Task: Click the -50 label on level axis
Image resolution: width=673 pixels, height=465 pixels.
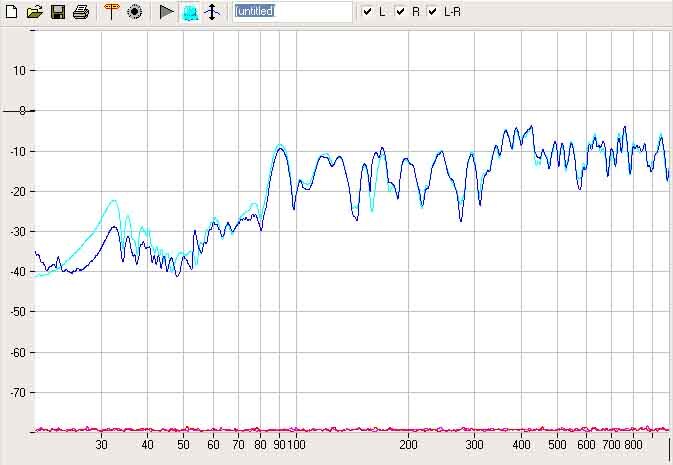Action: (17, 312)
